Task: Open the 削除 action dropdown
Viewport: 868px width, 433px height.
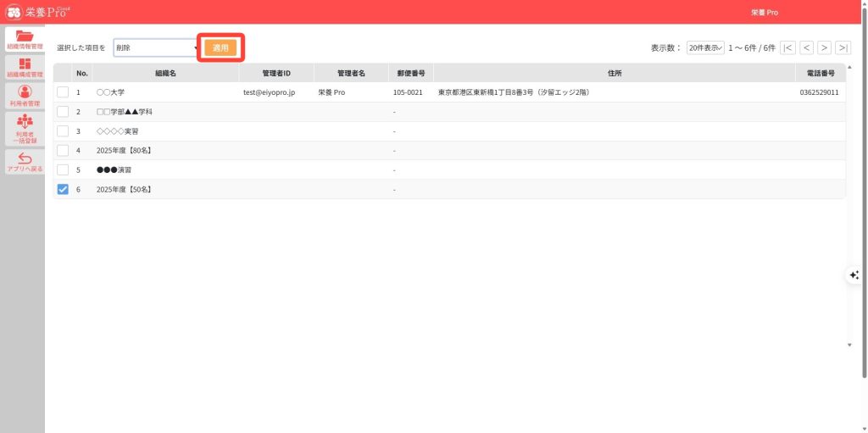Action: (x=155, y=48)
